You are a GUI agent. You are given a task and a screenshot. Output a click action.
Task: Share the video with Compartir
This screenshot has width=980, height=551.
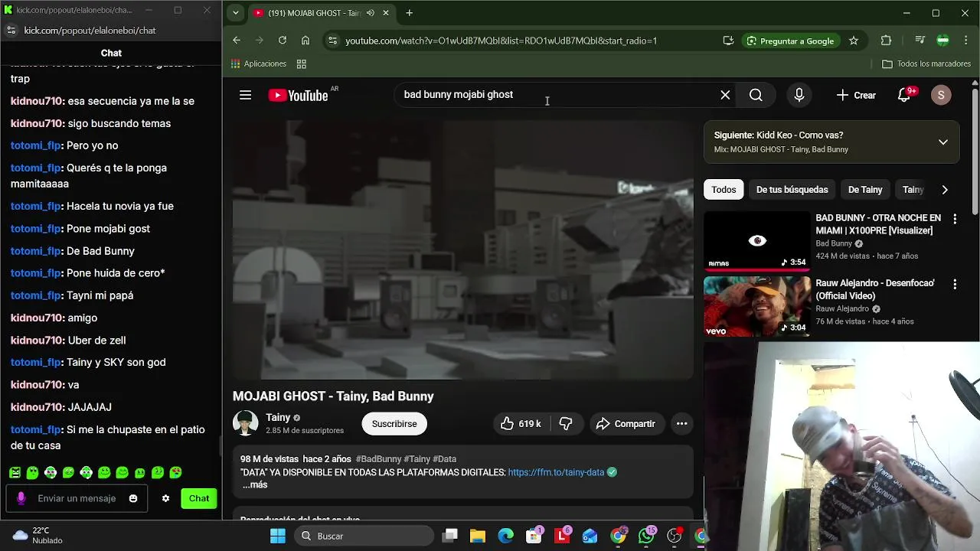pos(626,423)
